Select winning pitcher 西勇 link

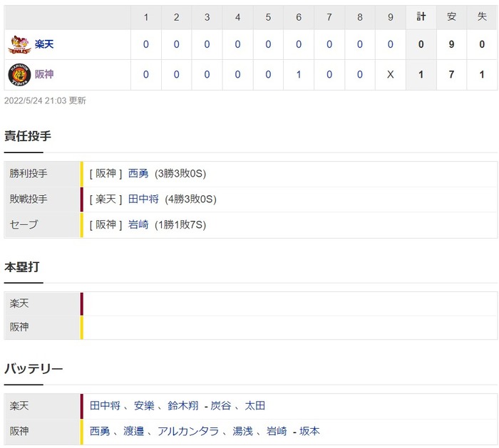138,174
